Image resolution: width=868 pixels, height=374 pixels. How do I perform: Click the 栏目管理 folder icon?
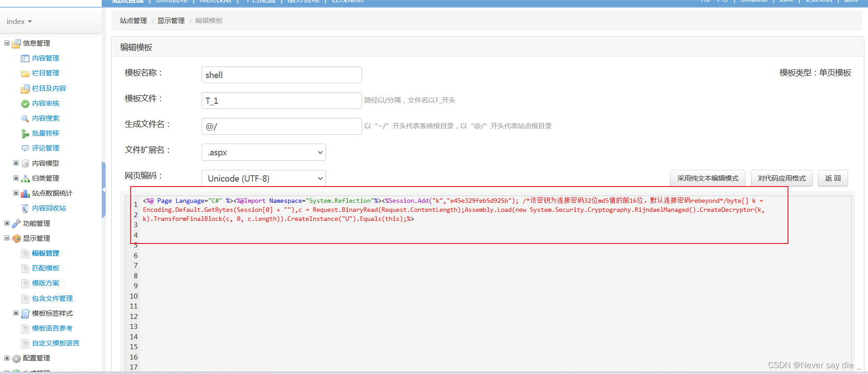point(25,73)
